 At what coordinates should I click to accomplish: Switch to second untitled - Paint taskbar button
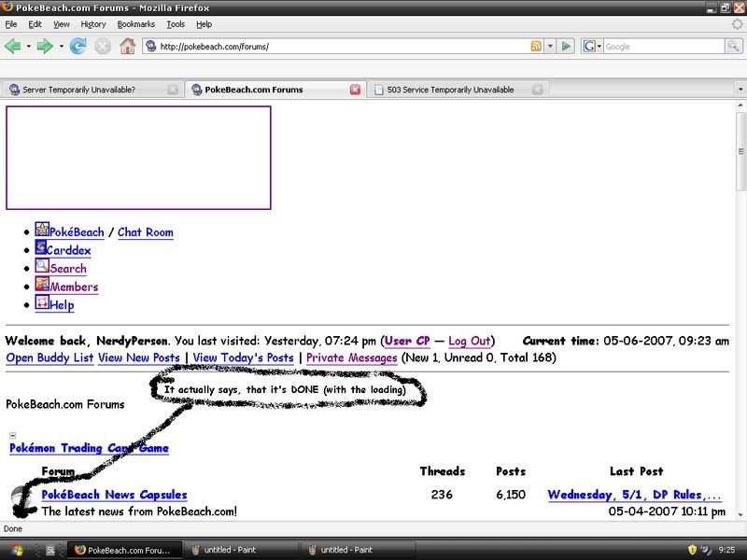point(358,550)
